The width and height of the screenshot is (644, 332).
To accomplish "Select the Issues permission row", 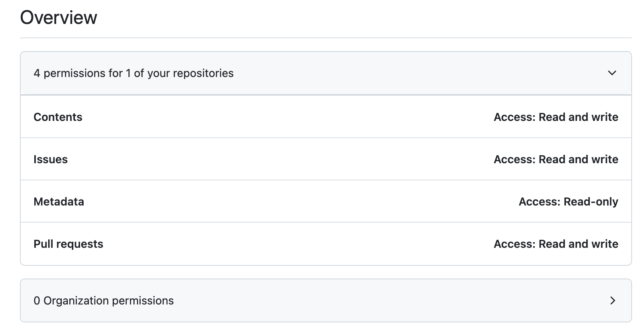I will click(x=319, y=159).
